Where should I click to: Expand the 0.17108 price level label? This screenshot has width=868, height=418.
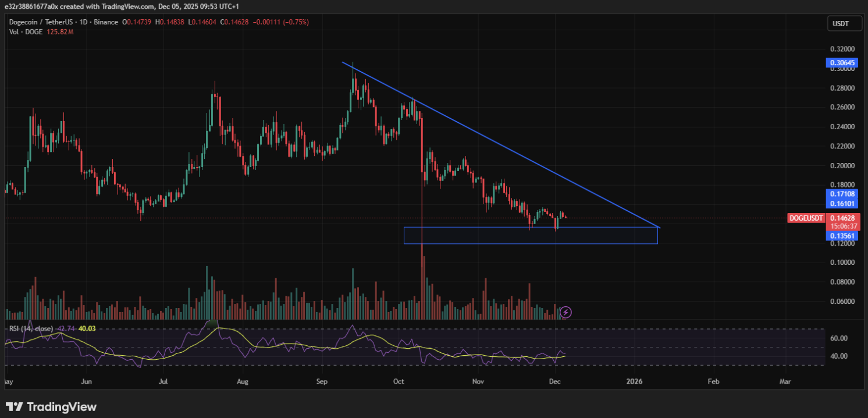click(841, 194)
